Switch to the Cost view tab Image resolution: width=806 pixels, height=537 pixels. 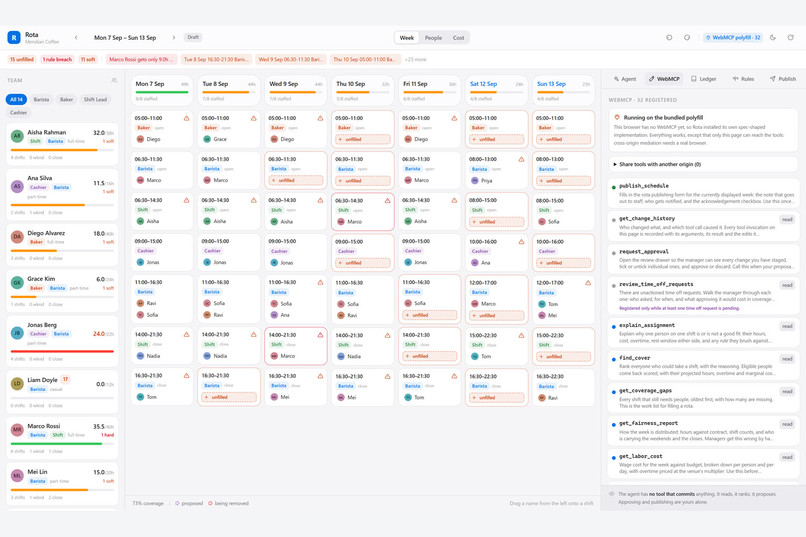(459, 38)
